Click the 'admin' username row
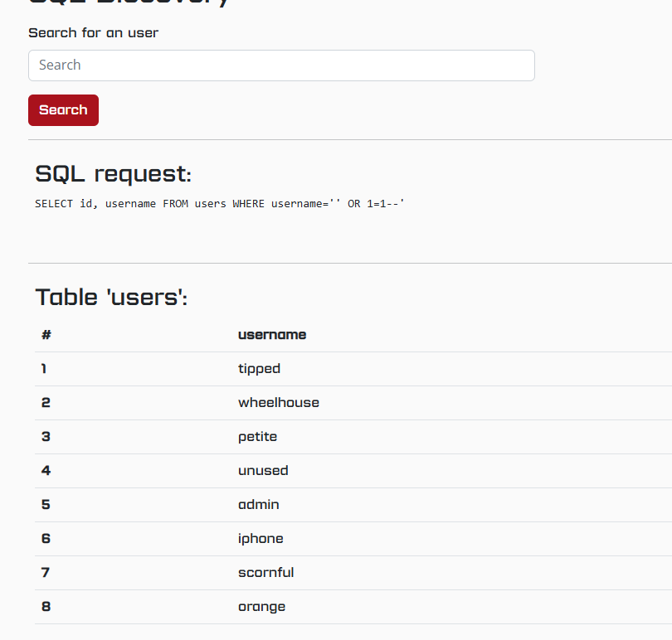Screen dimensions: 672x640 coord(353,505)
